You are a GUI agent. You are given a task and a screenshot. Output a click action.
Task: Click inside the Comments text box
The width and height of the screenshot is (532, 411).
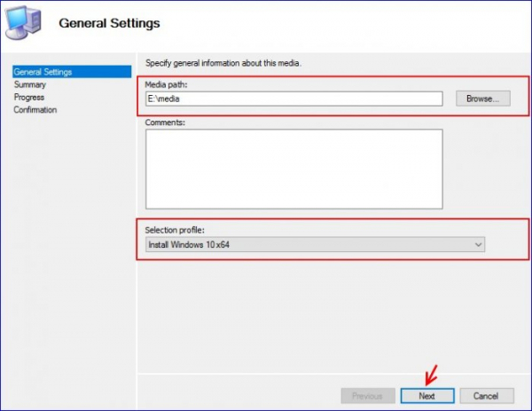(294, 169)
